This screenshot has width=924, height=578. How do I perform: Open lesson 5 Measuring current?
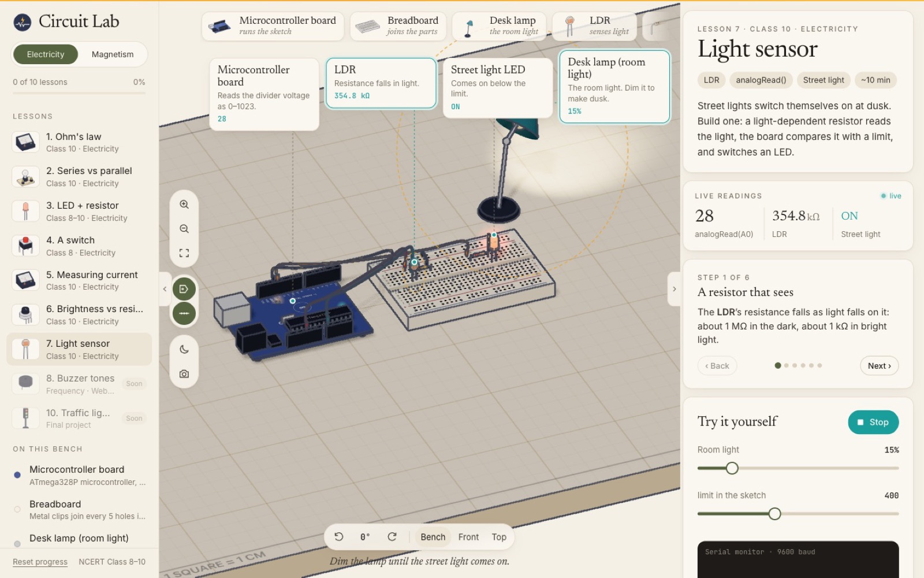click(x=79, y=280)
